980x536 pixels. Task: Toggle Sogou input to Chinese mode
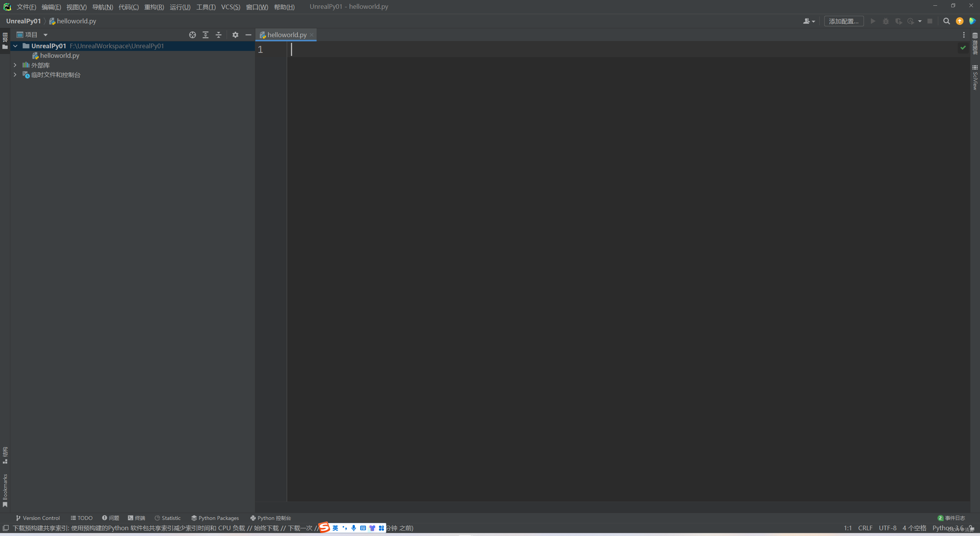pyautogui.click(x=335, y=527)
